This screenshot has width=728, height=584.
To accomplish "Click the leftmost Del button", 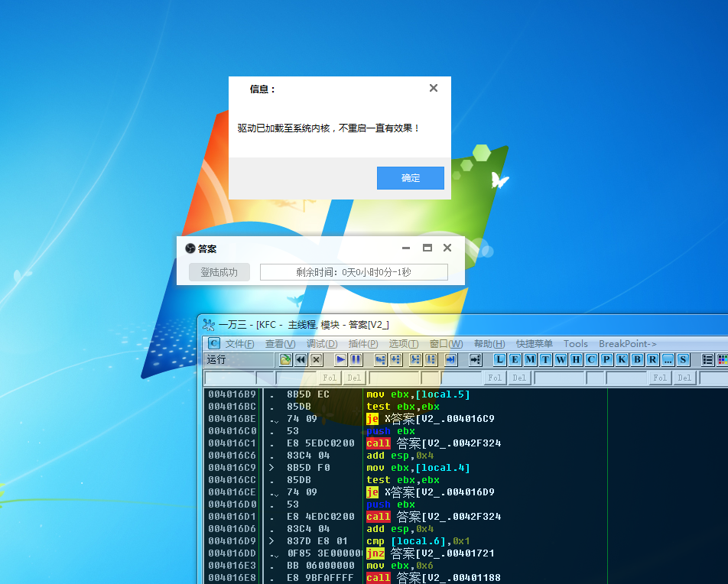I will [x=354, y=378].
